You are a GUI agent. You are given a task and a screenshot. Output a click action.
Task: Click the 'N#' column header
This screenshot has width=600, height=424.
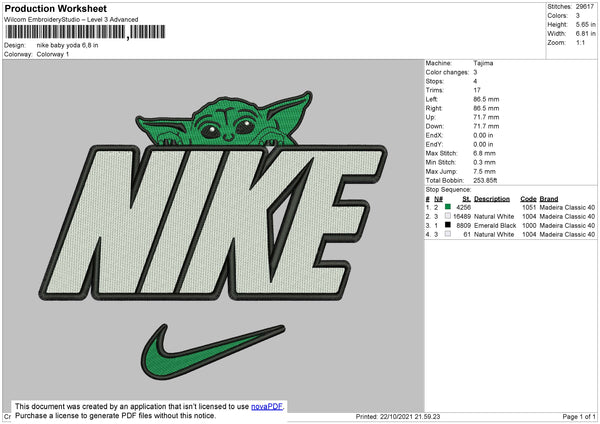pyautogui.click(x=438, y=199)
